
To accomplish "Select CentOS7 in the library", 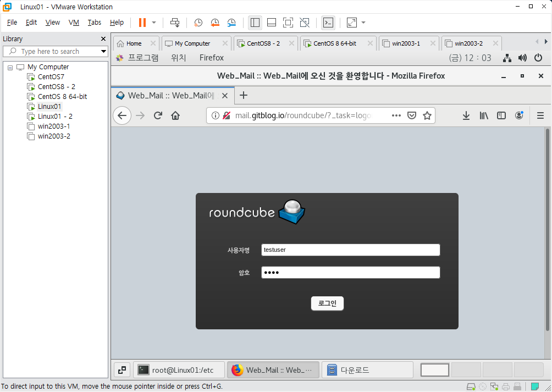I will 51,77.
